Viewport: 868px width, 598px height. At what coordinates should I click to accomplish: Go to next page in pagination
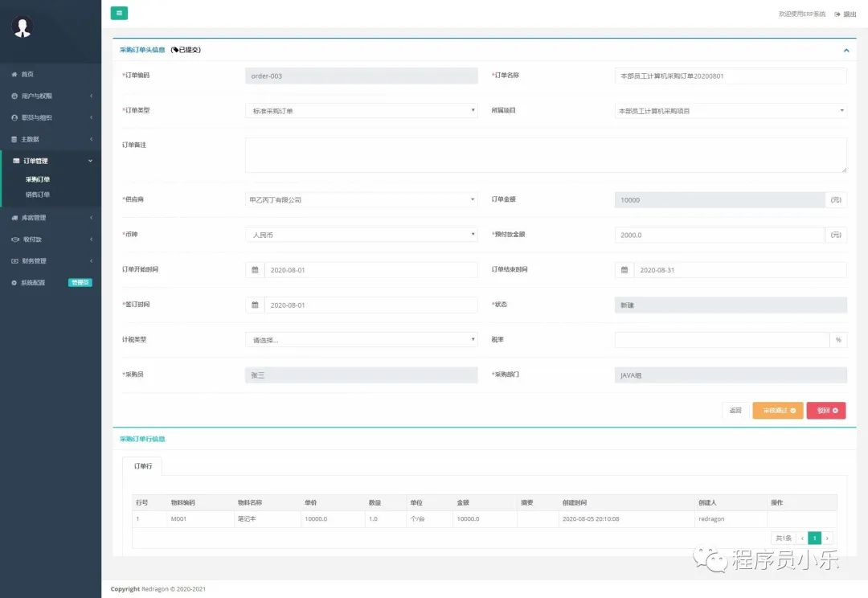coord(827,539)
